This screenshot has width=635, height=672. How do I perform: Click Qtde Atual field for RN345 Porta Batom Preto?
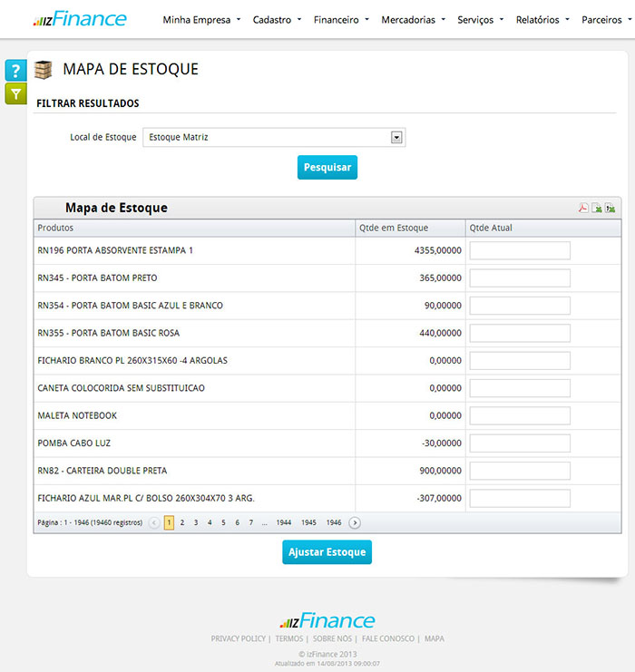(520, 278)
